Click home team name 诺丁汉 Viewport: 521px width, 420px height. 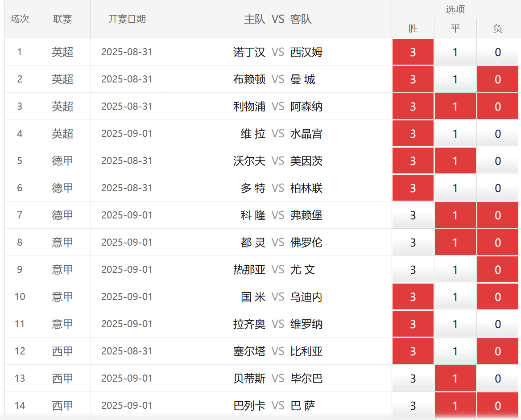coord(249,52)
